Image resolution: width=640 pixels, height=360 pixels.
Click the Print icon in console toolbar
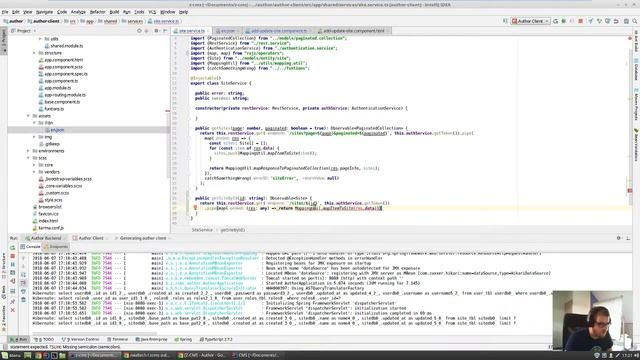(23, 291)
